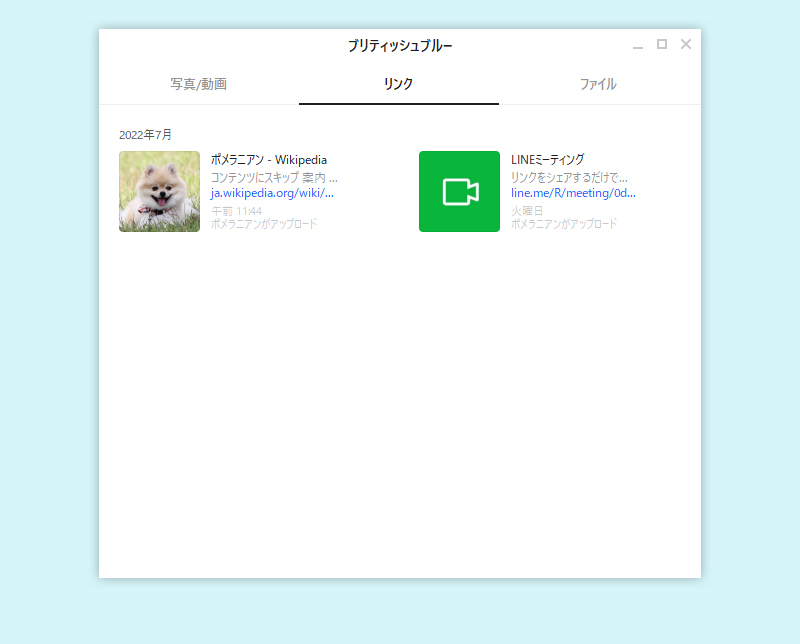Image resolution: width=800 pixels, height=644 pixels.
Task: Click the Pomeranian photo thumbnail
Action: (x=159, y=192)
